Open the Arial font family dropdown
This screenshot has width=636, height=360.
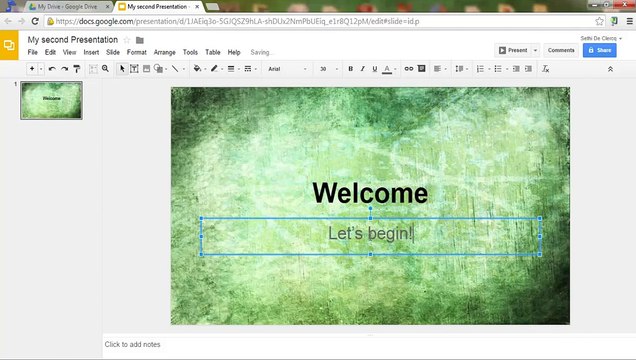pos(287,69)
